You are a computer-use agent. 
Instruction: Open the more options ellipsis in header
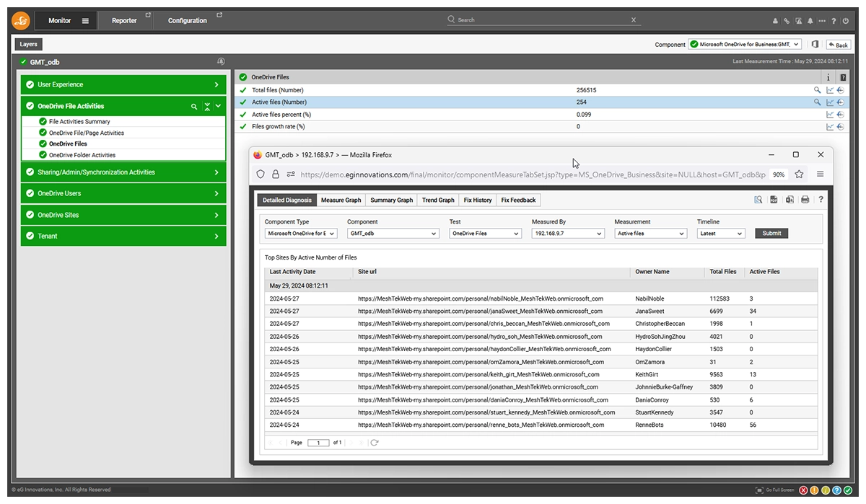point(822,21)
